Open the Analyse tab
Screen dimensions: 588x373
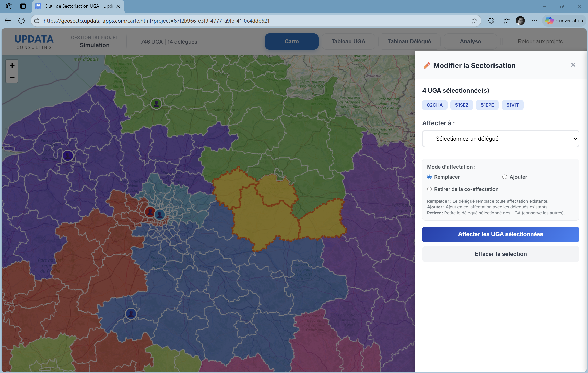point(470,41)
